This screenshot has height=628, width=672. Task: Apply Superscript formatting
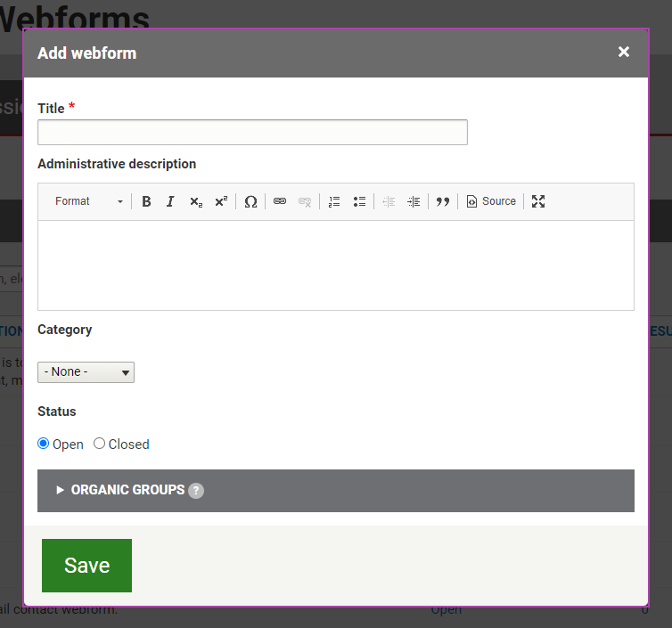[221, 201]
